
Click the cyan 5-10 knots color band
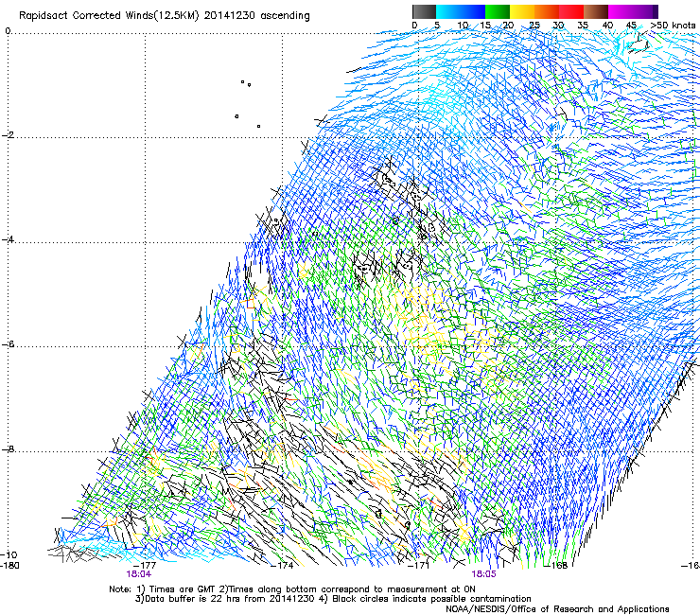tap(448, 11)
